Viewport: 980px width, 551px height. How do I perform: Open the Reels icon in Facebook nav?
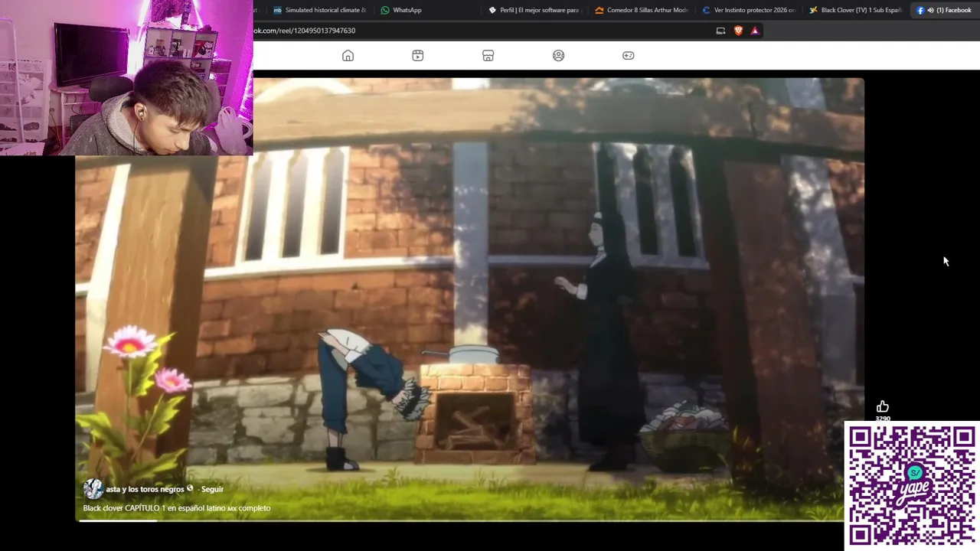418,56
